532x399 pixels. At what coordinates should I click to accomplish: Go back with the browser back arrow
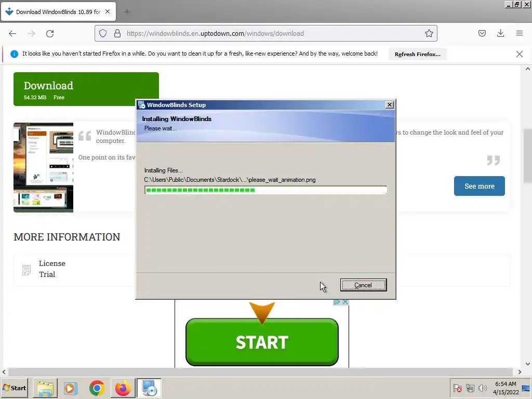[12, 34]
